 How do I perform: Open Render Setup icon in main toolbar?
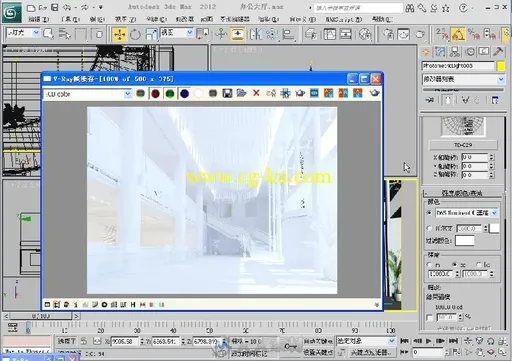pyautogui.click(x=388, y=34)
